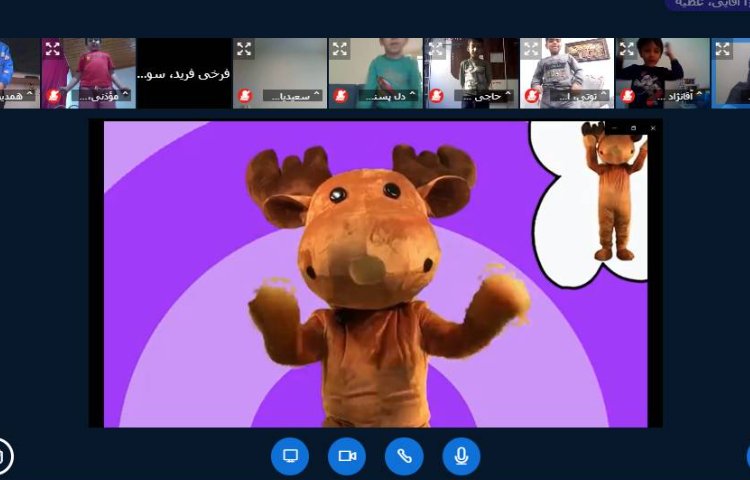Expand the مؤذنی participant video to fullscreen
Viewport: 750px width, 480px height.
(52, 48)
